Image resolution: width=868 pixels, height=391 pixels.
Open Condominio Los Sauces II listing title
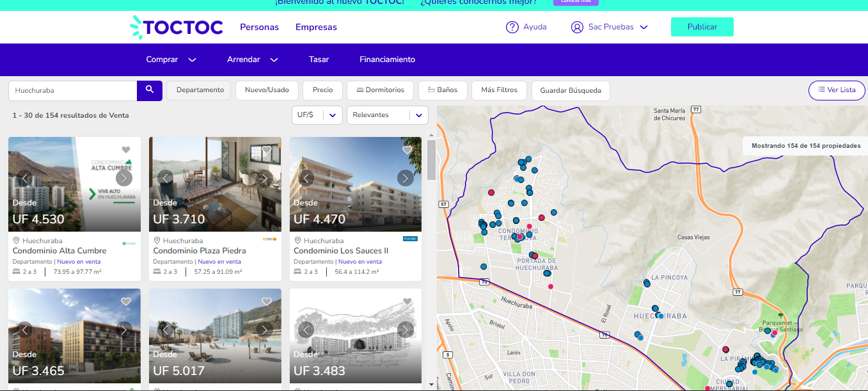pyautogui.click(x=341, y=251)
